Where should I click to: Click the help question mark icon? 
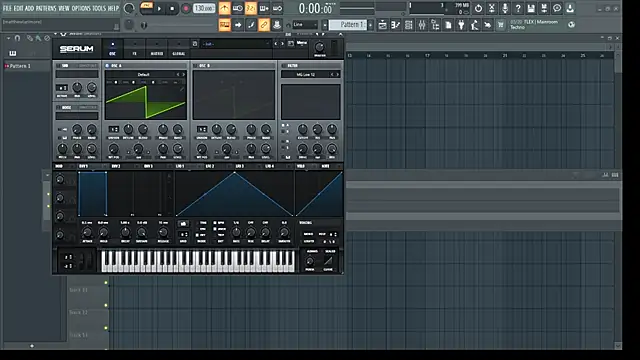pos(518,8)
